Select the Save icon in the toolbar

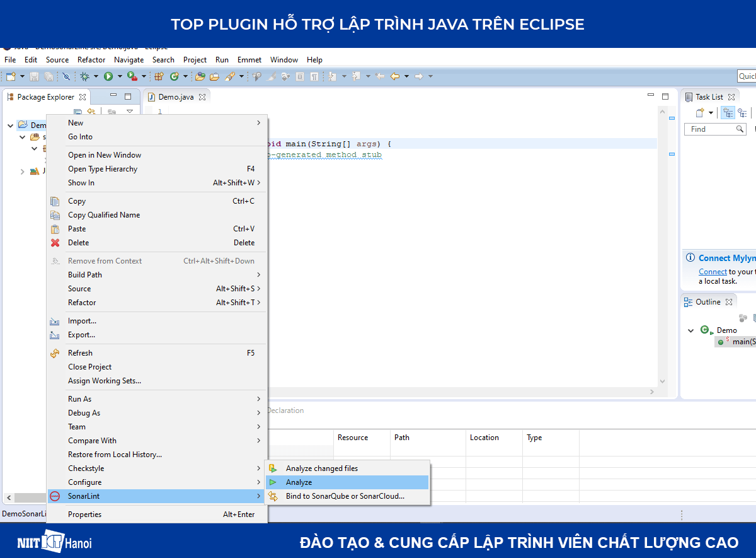click(x=34, y=76)
